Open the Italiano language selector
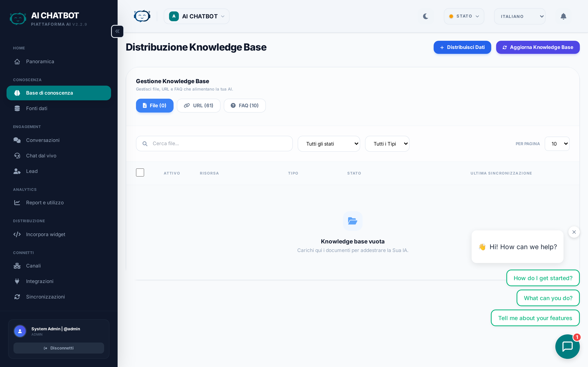This screenshot has width=588, height=367. 519,16
